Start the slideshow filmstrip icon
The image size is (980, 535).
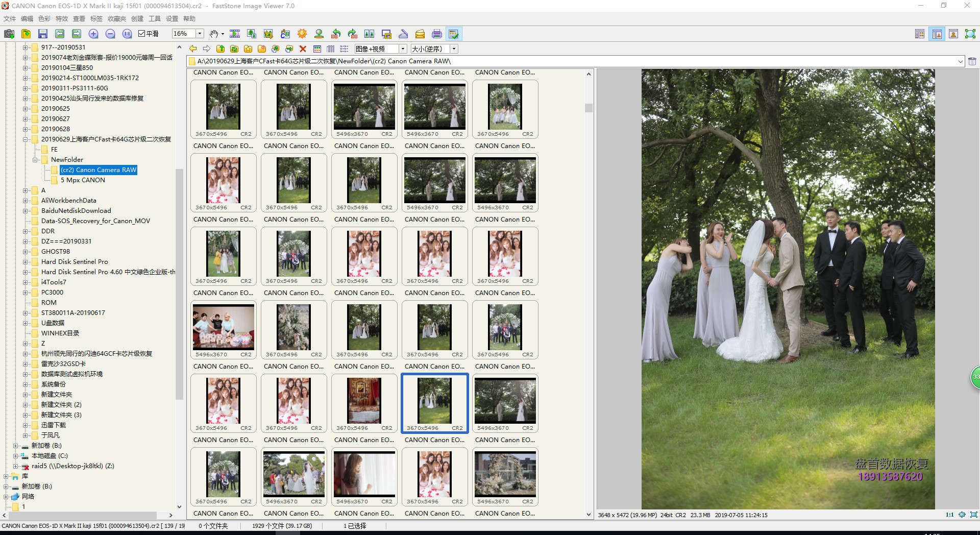235,34
